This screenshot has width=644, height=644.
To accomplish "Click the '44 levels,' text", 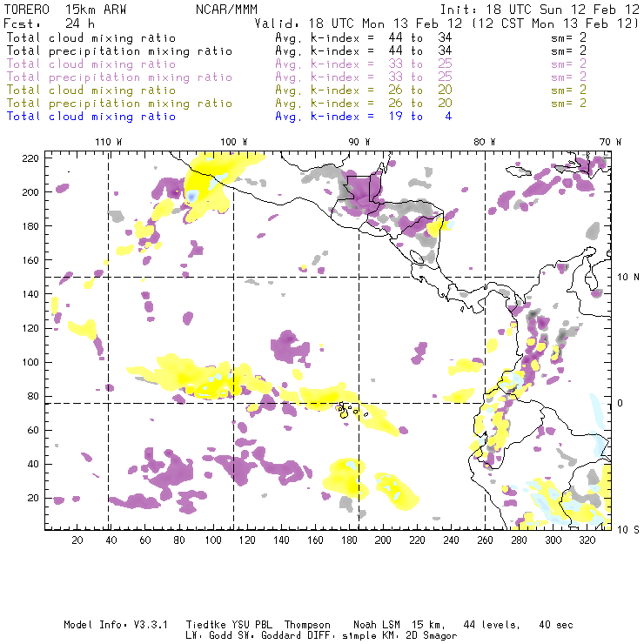I will point(492,625).
